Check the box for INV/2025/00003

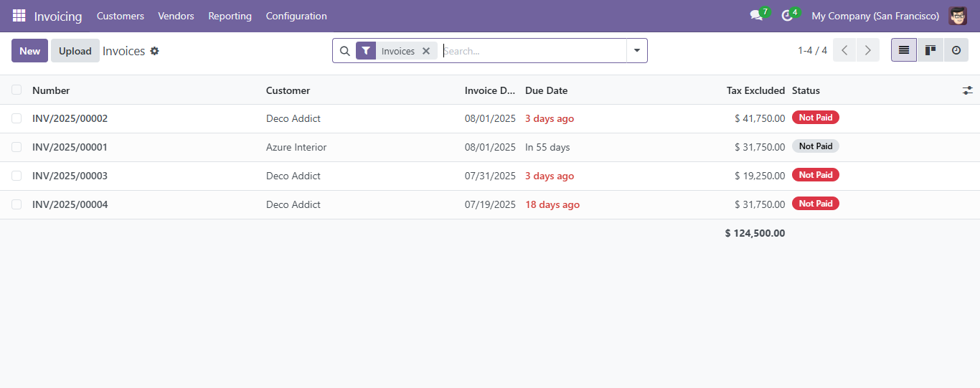17,176
